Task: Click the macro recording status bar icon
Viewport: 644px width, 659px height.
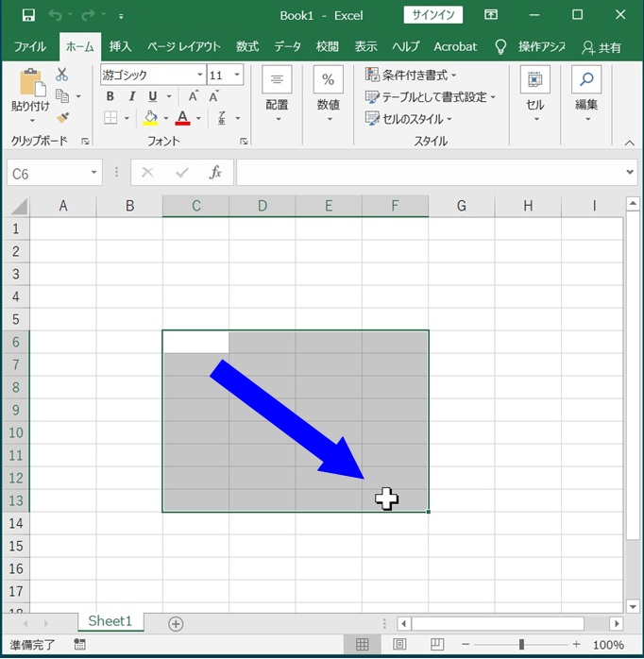Action: (x=79, y=644)
